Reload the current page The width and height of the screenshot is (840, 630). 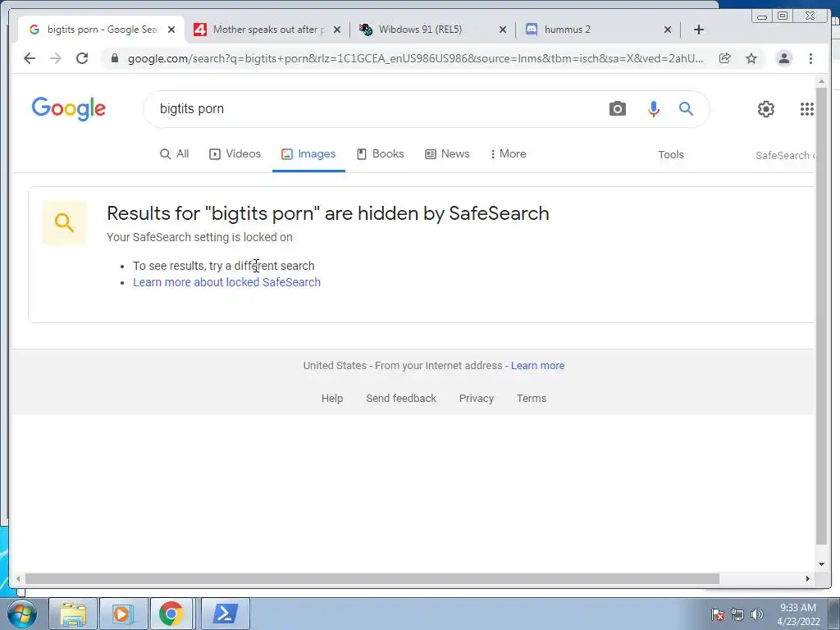[82, 58]
